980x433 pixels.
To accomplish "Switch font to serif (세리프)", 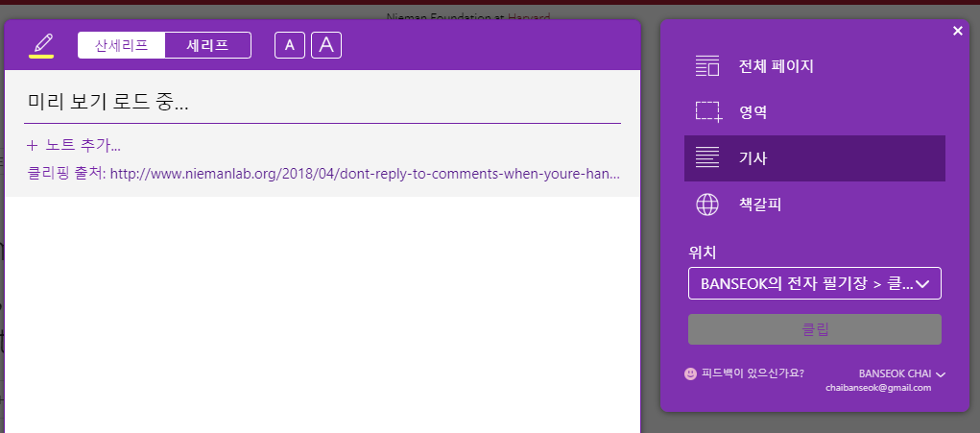I will (207, 45).
